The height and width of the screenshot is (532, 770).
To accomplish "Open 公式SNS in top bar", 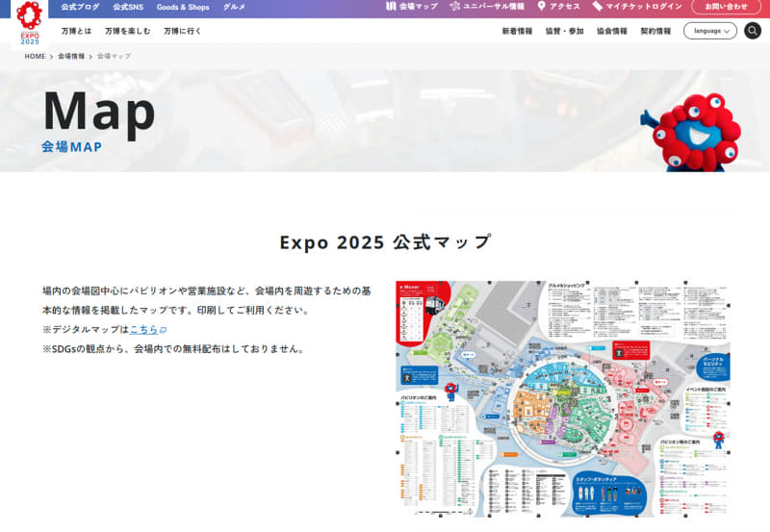I will point(128,7).
